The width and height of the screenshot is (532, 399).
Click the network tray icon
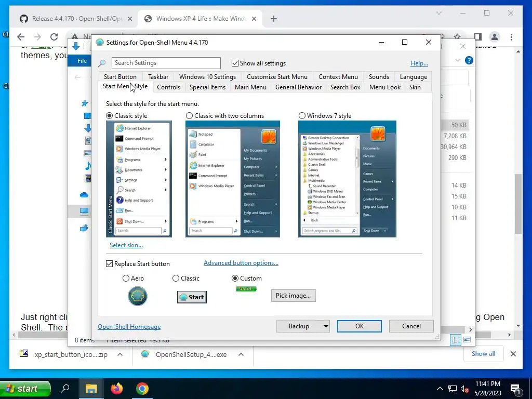pos(453,389)
